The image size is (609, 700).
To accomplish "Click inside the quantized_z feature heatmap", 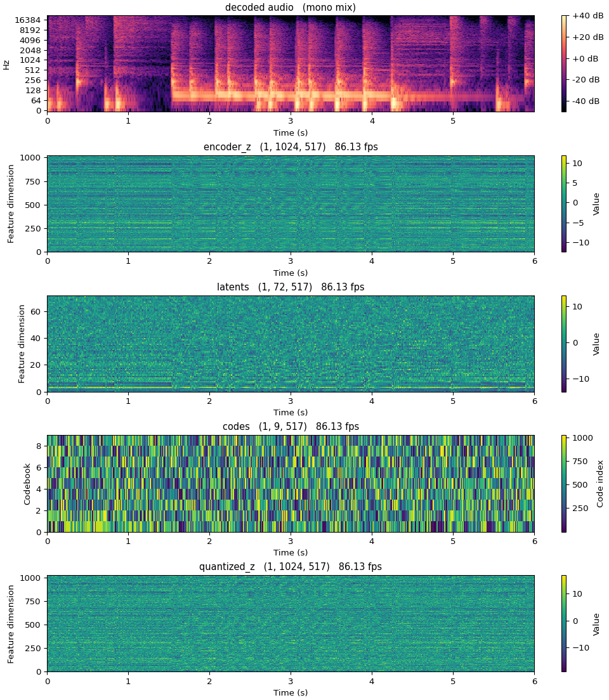I will coord(291,624).
